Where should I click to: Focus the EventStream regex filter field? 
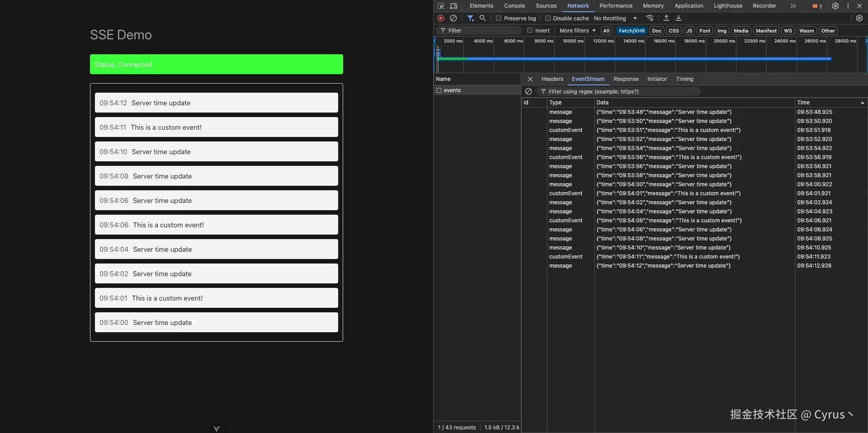tap(619, 92)
